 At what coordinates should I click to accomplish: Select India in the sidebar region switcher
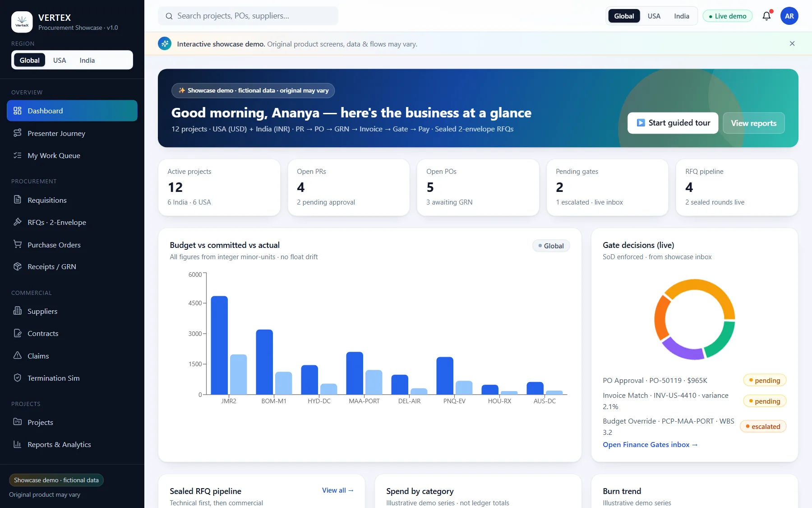(87, 60)
